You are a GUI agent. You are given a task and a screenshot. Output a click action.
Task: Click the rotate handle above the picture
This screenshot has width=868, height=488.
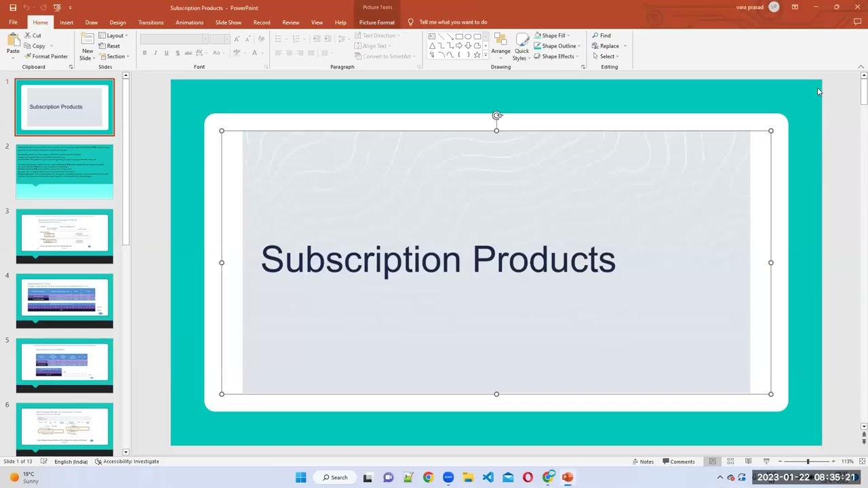click(x=497, y=116)
